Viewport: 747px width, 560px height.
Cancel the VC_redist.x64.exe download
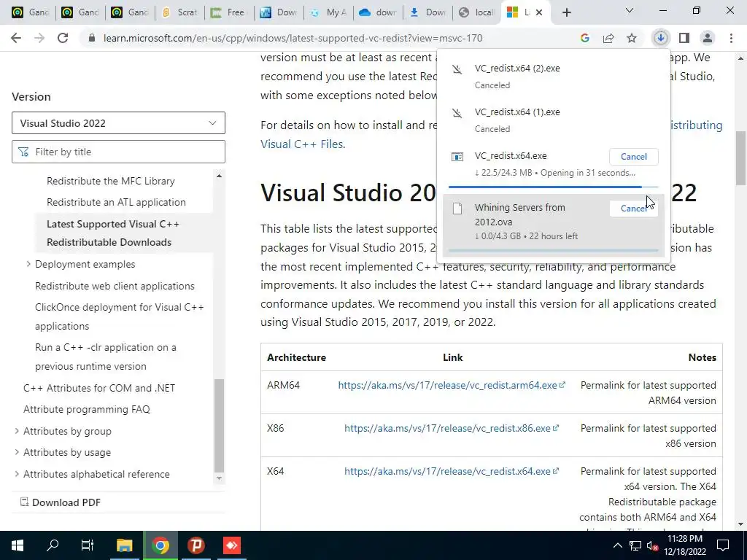coord(634,157)
